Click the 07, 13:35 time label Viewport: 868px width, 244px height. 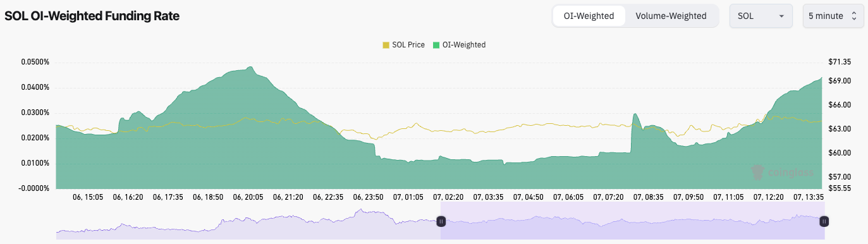pyautogui.click(x=809, y=197)
